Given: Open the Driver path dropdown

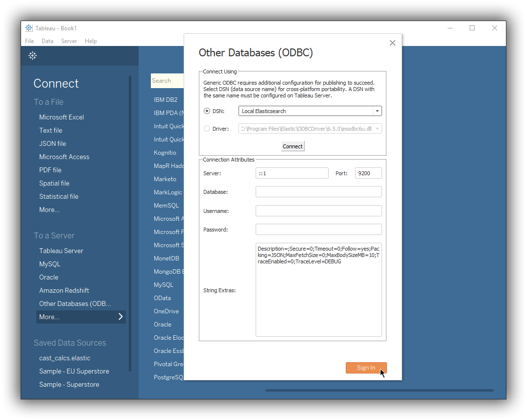Looking at the screenshot, I should click(377, 128).
